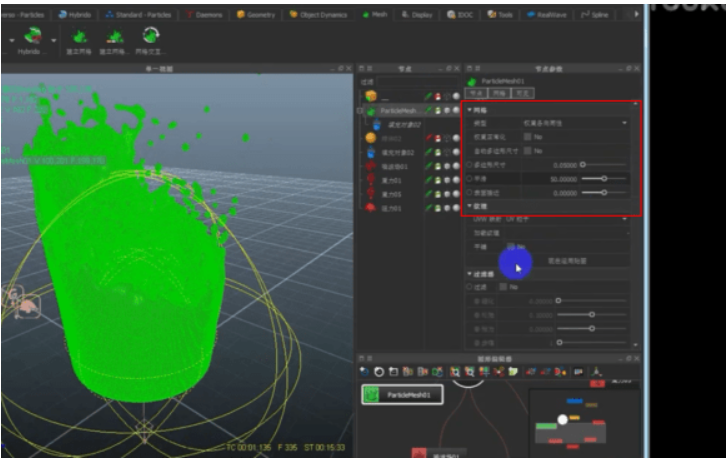Click the second green mesh icon in the shelf

click(x=114, y=38)
